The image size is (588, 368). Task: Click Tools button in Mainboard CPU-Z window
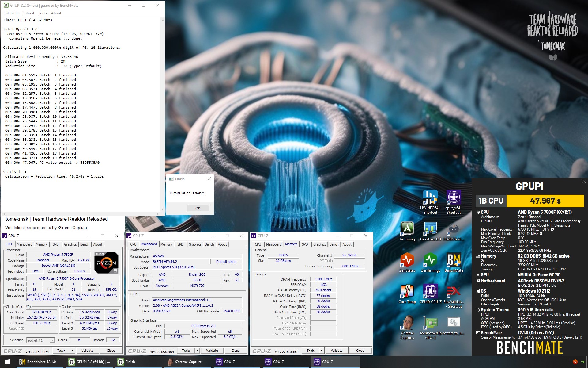click(186, 351)
